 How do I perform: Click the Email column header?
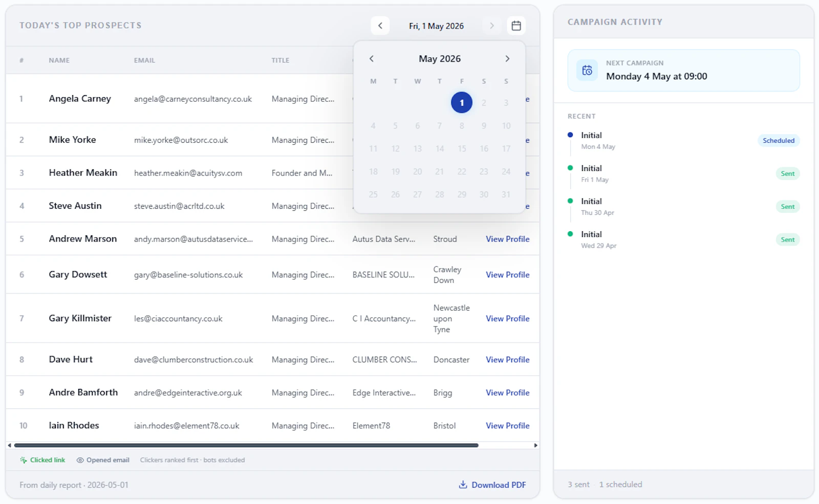[x=144, y=60]
